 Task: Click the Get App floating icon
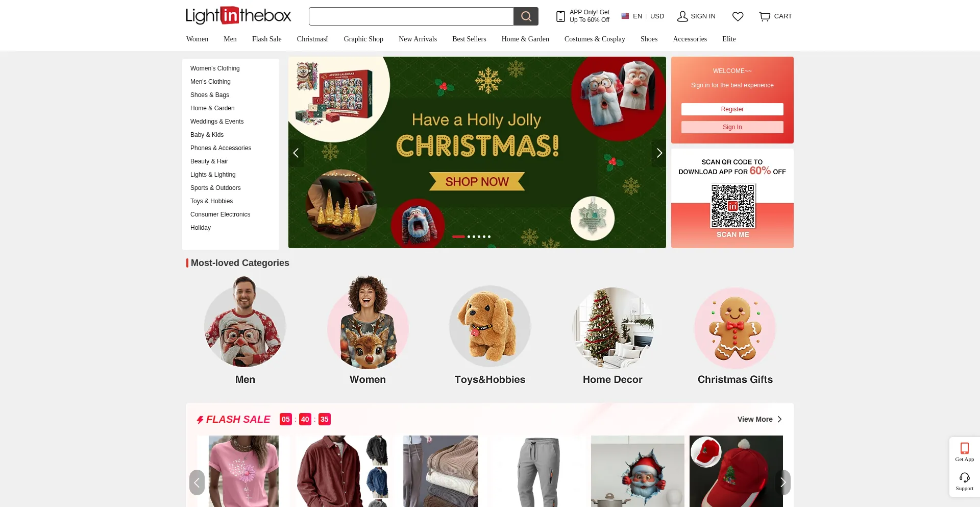click(x=964, y=452)
